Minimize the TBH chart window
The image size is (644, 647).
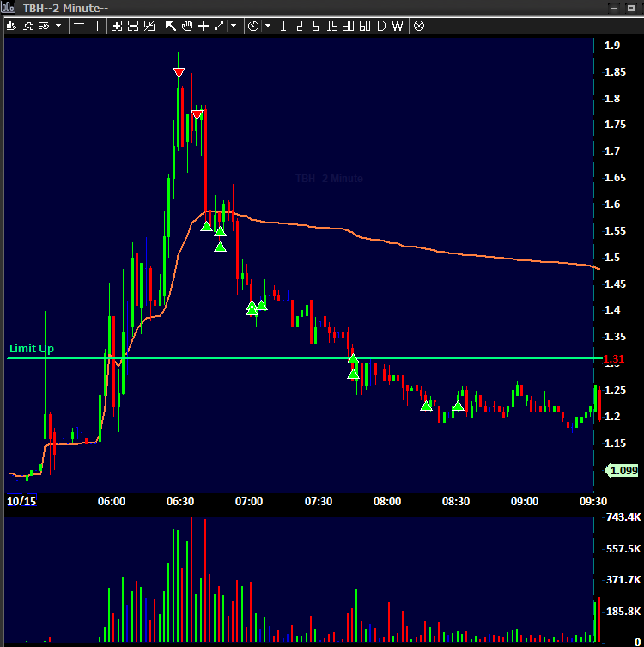tap(614, 8)
